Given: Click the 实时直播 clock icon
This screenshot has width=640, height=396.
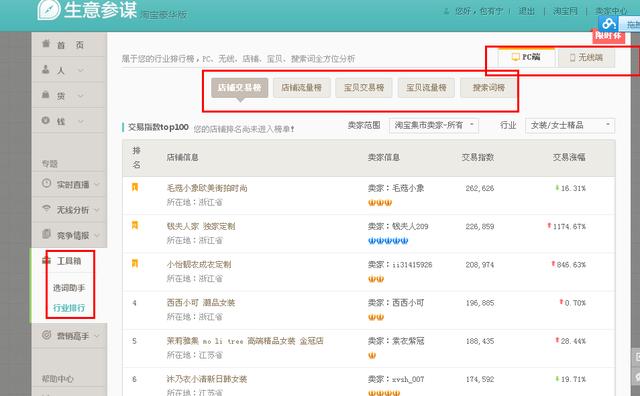Looking at the screenshot, I should [x=47, y=183].
